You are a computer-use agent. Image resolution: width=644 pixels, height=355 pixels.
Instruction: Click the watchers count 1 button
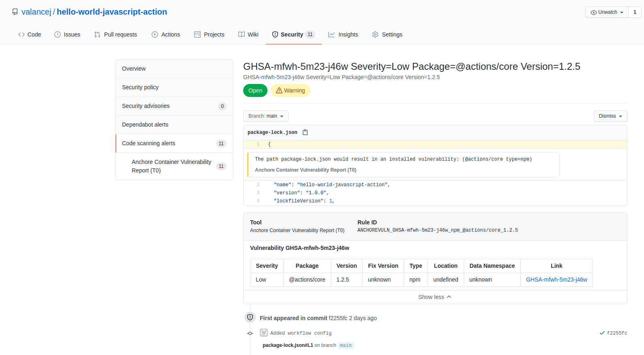635,12
